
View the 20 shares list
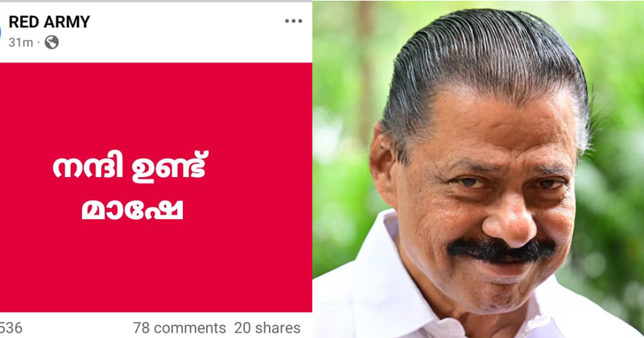coord(267,328)
